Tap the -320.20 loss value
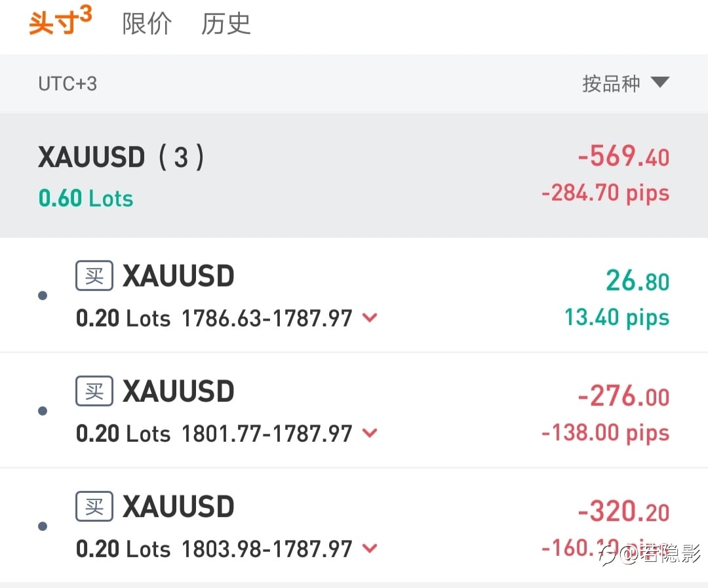Screen dimensions: 708x588 click(623, 511)
